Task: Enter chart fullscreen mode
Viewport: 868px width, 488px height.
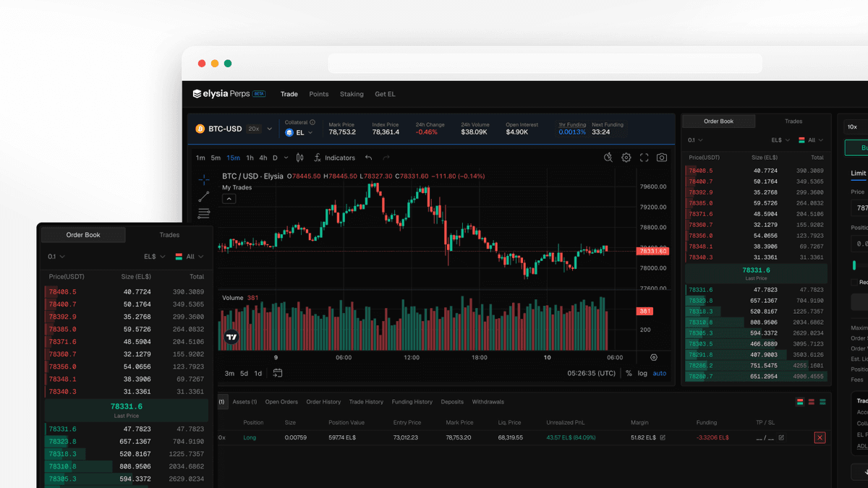Action: (x=644, y=158)
